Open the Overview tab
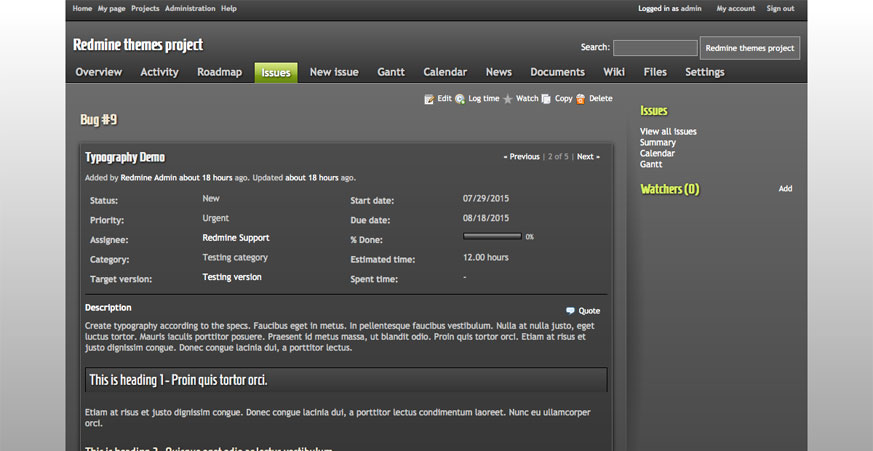 point(99,72)
